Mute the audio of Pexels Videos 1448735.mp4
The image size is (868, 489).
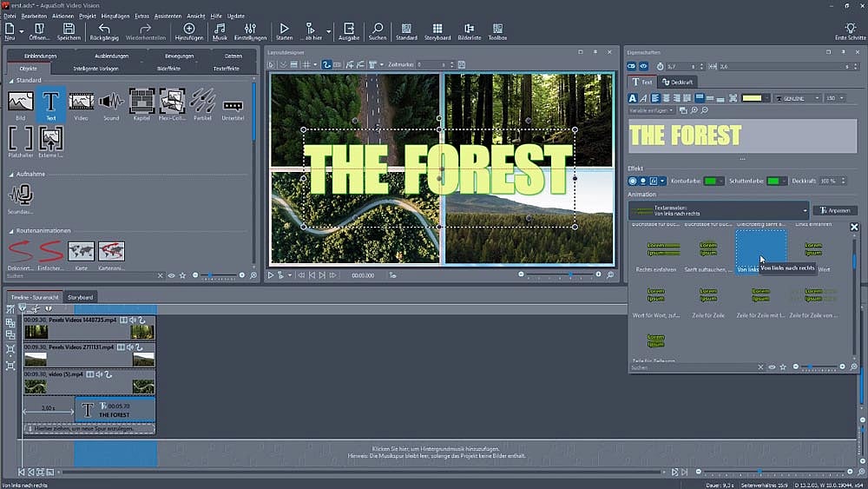(133, 320)
